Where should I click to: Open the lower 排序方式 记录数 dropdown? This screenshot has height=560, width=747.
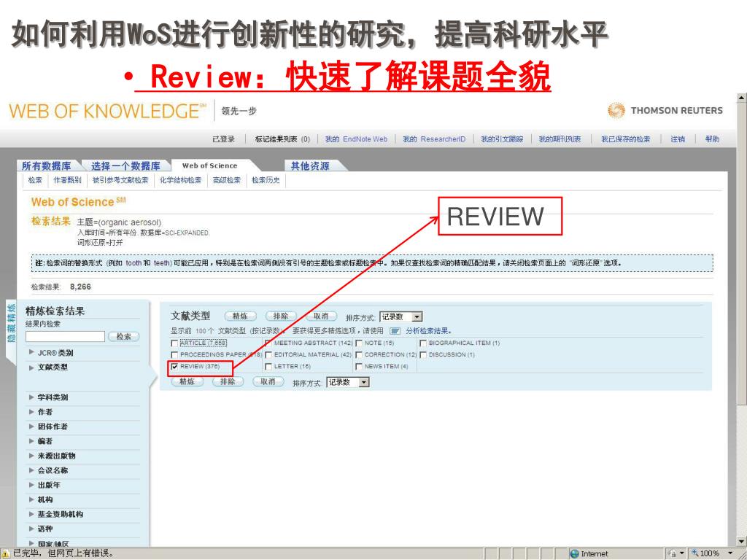tap(348, 382)
